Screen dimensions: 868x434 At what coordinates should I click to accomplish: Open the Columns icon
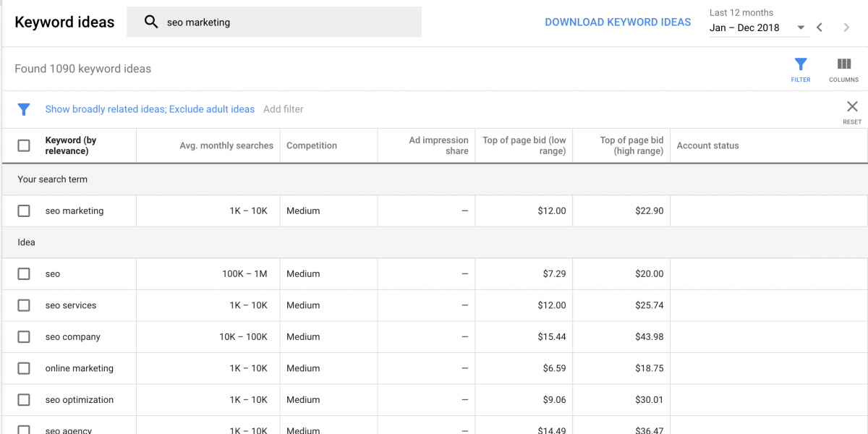tap(843, 64)
